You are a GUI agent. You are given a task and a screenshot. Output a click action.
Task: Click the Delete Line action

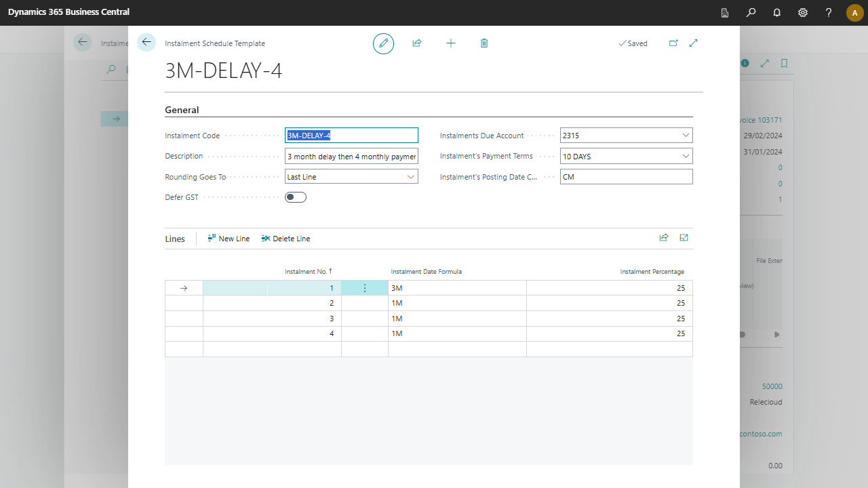pos(285,238)
